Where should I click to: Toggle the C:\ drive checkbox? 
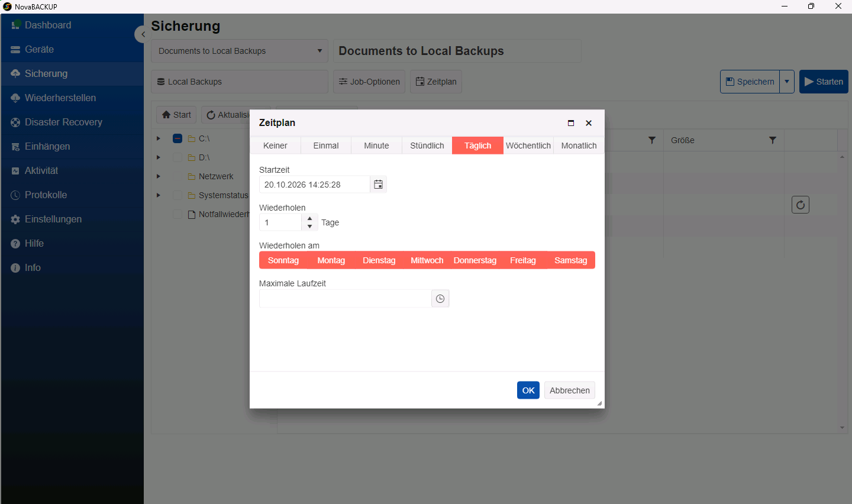coord(177,138)
